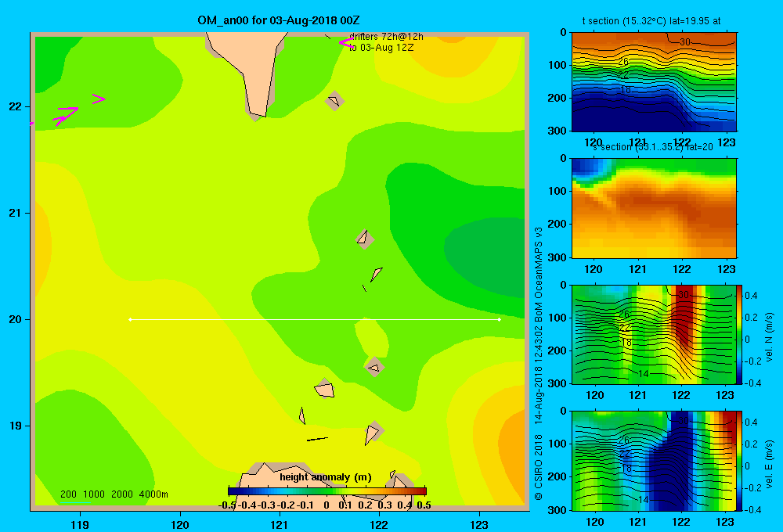783x532 pixels.
Task: Click the vel. E color scale bar
Action: click(x=739, y=461)
